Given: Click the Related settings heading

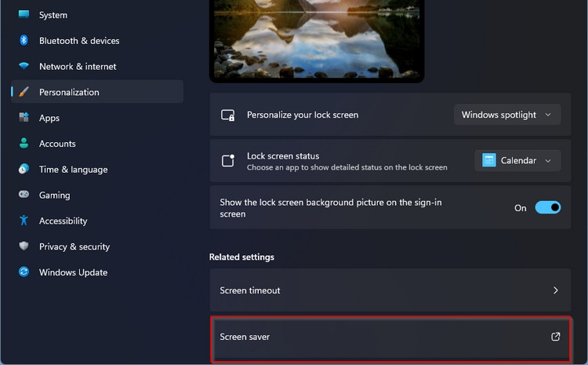Looking at the screenshot, I should click(x=241, y=257).
